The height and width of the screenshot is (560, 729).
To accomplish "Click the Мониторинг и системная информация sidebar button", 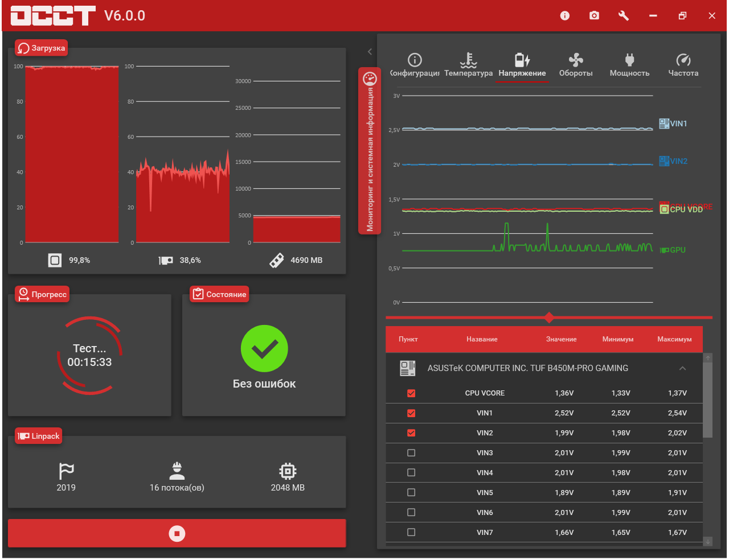I will (x=370, y=151).
